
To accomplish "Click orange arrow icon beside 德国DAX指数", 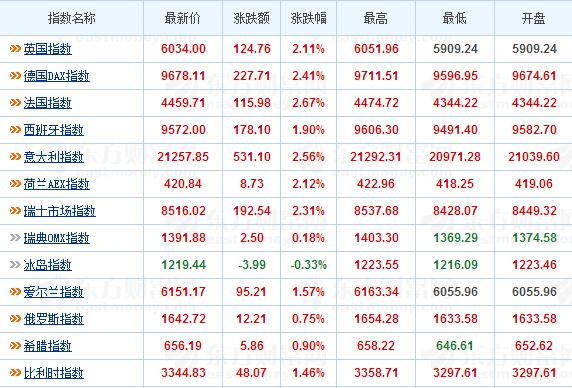I will tap(15, 75).
